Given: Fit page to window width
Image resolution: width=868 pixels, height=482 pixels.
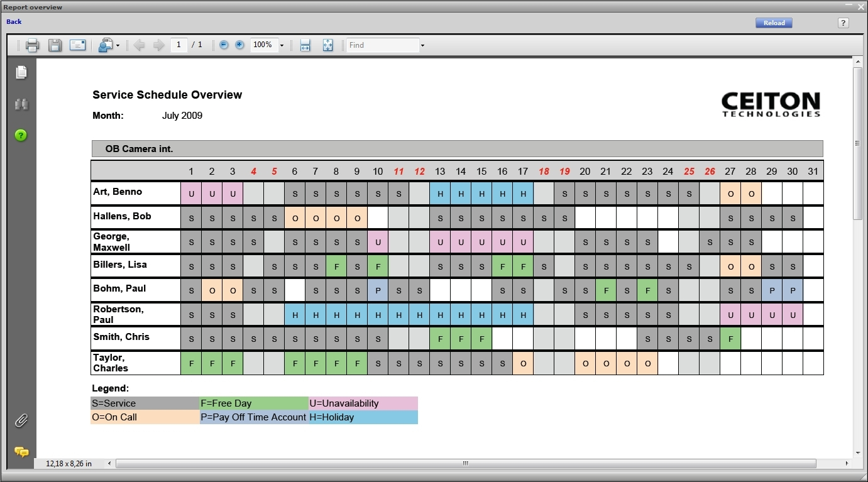Looking at the screenshot, I should click(x=305, y=45).
